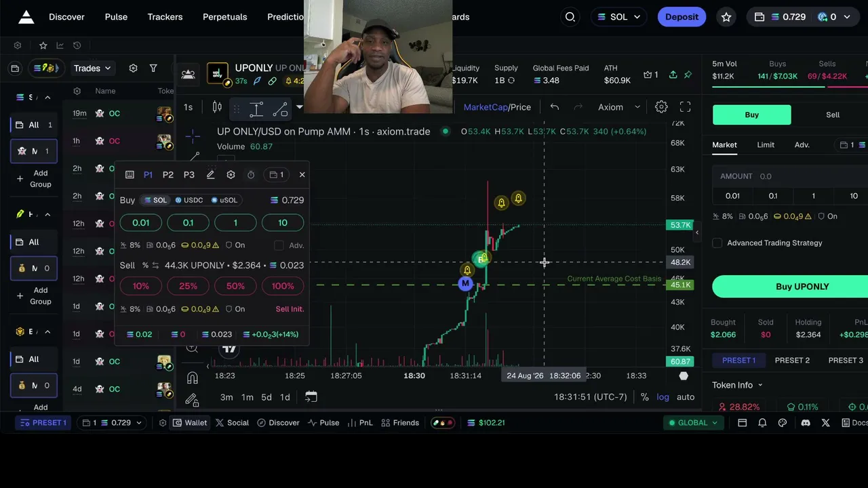Select SOL as buy currency

point(155,200)
